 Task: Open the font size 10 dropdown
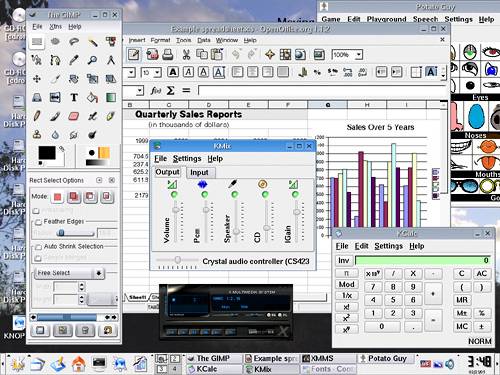157,72
